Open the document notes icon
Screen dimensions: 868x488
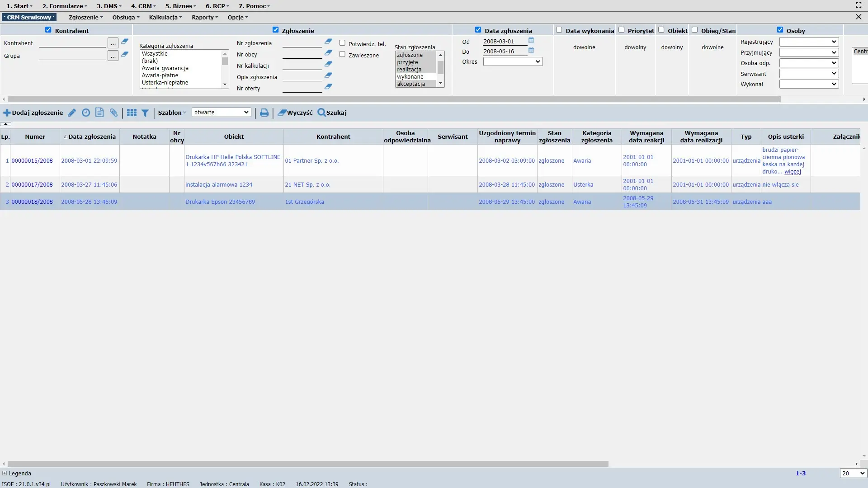[100, 113]
